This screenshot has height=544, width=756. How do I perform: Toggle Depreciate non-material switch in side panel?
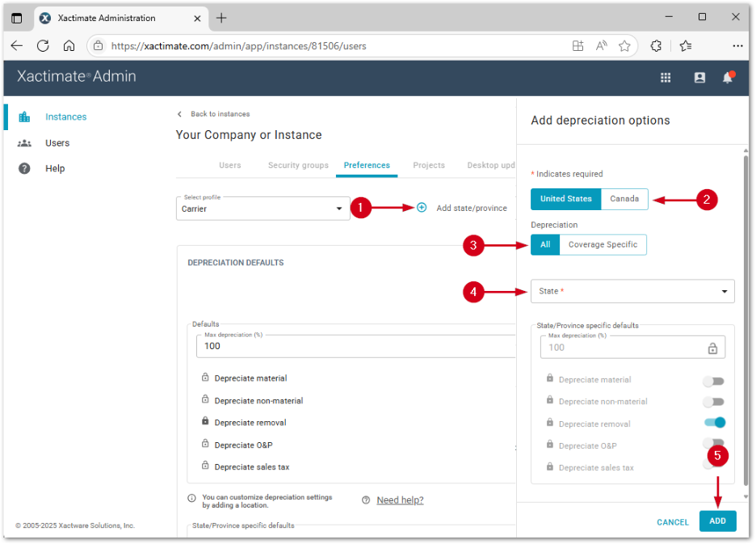(x=713, y=402)
